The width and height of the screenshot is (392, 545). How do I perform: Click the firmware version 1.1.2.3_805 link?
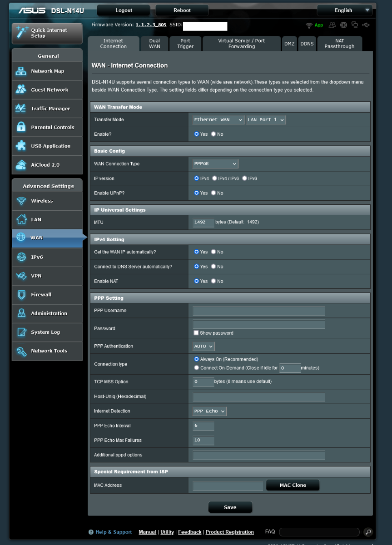pyautogui.click(x=151, y=25)
